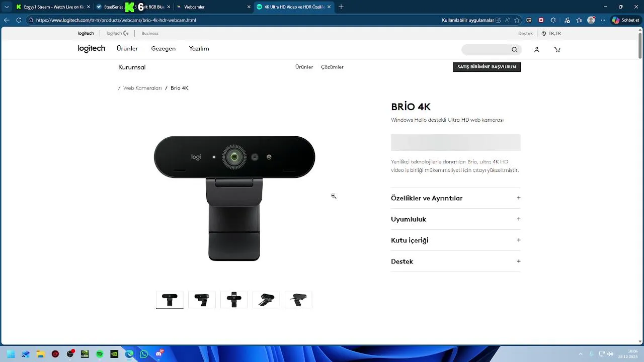Open the shopping cart icon
The height and width of the screenshot is (362, 644).
pyautogui.click(x=557, y=49)
